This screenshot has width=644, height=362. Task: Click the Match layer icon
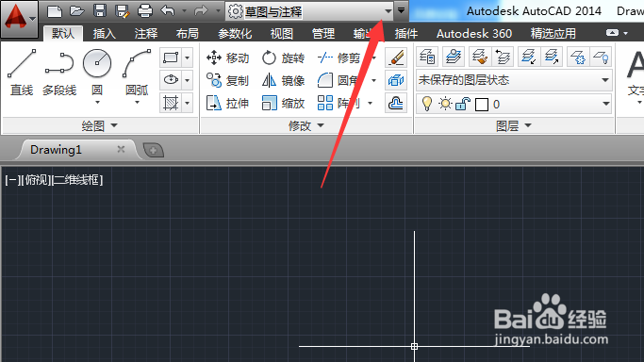(479, 58)
